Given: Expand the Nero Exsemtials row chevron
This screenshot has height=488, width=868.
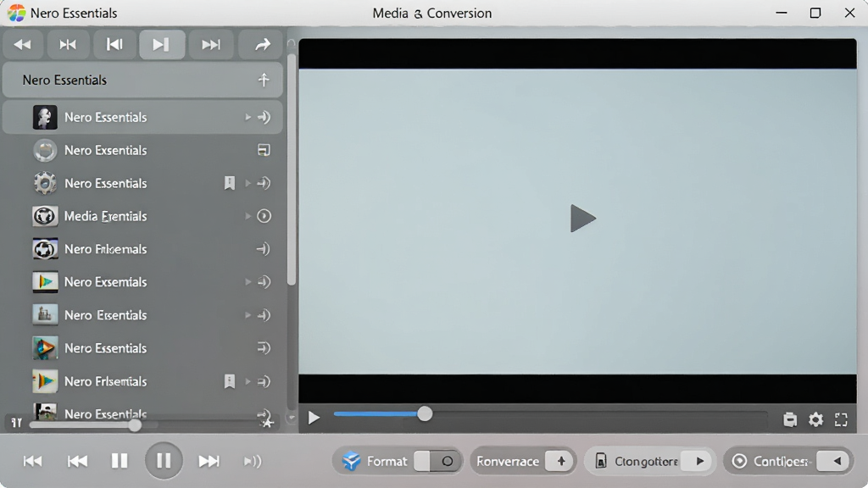Looking at the screenshot, I should [x=248, y=282].
